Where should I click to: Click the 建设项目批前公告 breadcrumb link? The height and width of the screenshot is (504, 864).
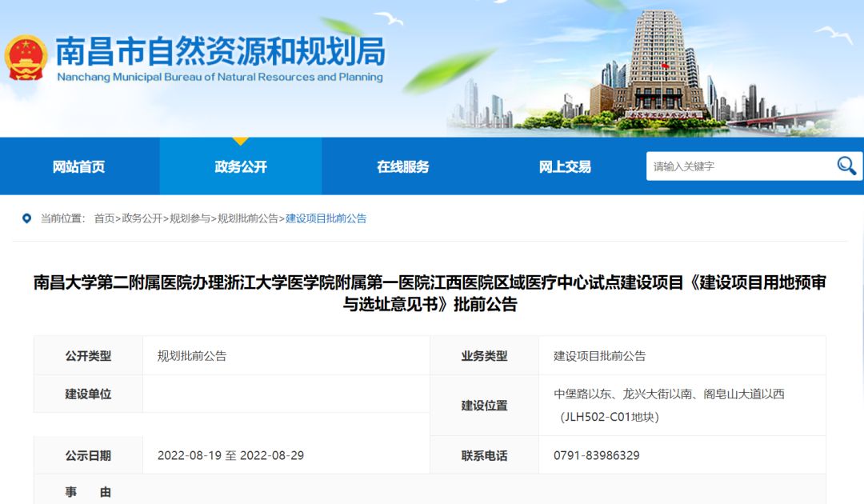(x=326, y=218)
